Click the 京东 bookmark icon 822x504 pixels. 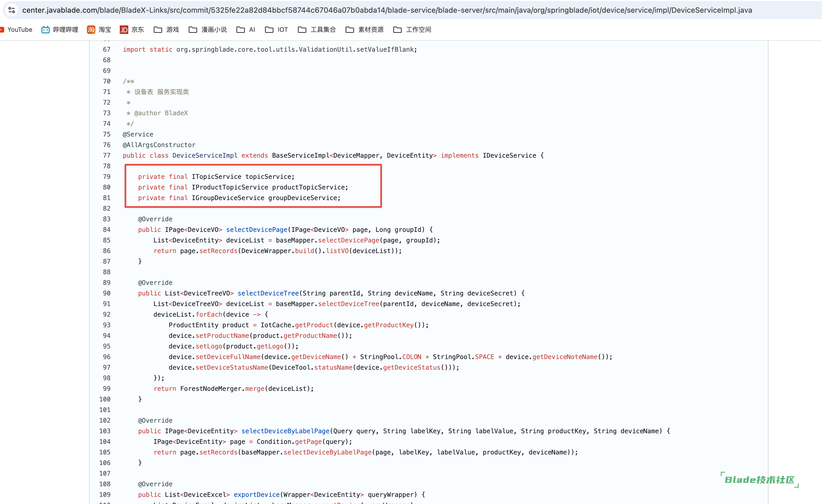[x=123, y=29]
